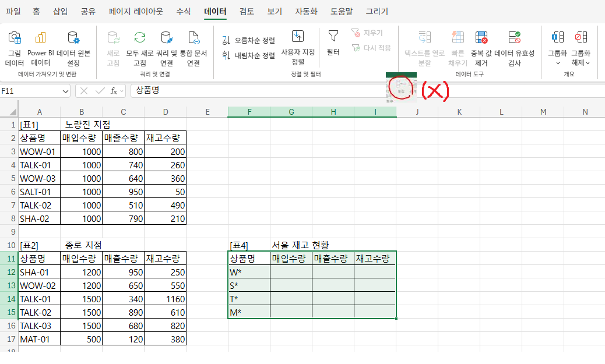Click the select-all corner triangle
605x364 pixels.
point(13,112)
